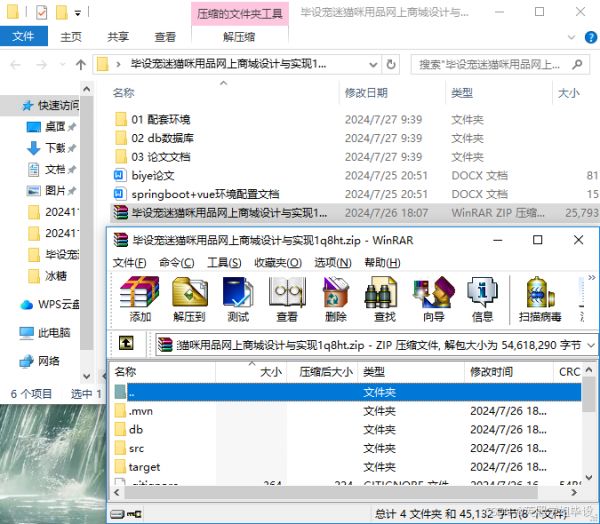Image resolution: width=600 pixels, height=524 pixels.
Task: Switch to the 解压缩 ribbon tab
Action: click(x=239, y=37)
